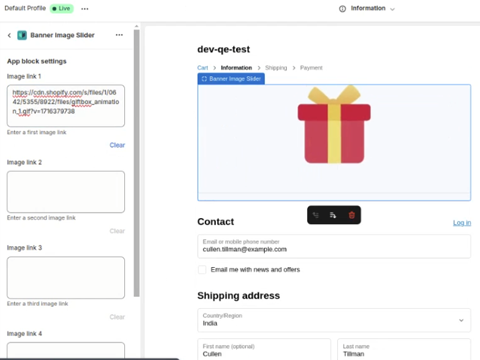The width and height of the screenshot is (480, 360).
Task: Click the Last name field with Tillman
Action: point(404,350)
